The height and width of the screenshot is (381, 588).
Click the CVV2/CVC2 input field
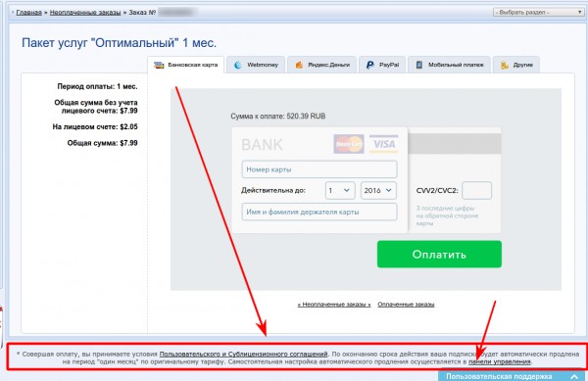tap(476, 190)
